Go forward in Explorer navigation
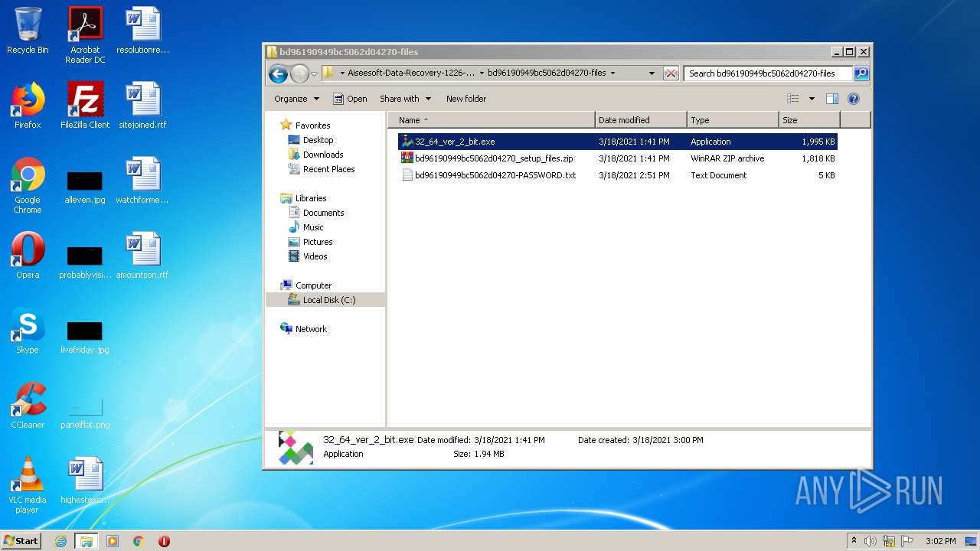The image size is (980, 551). pyautogui.click(x=299, y=73)
